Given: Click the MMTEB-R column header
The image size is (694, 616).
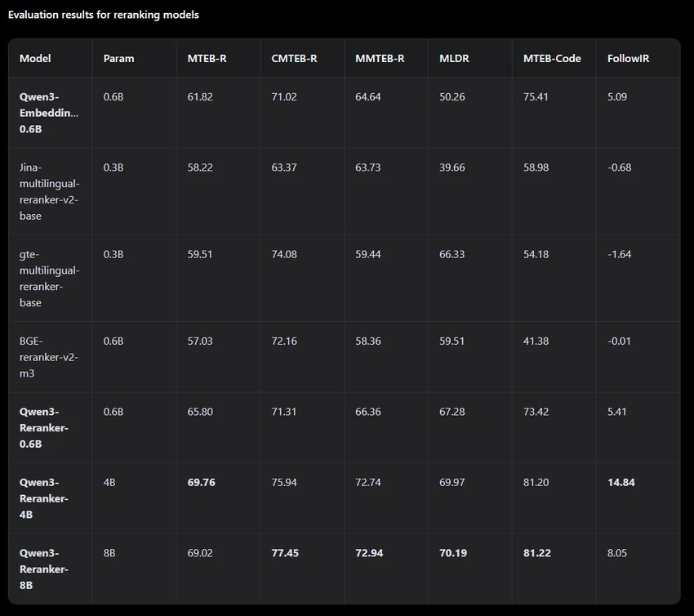Looking at the screenshot, I should (380, 59).
